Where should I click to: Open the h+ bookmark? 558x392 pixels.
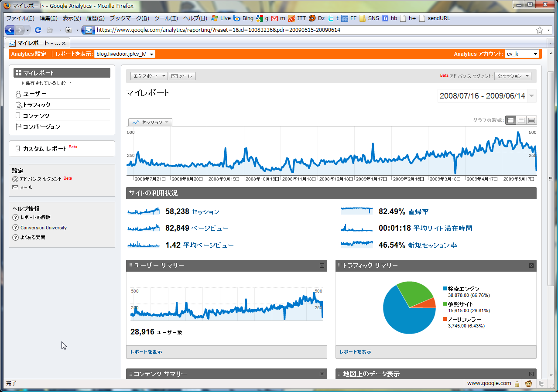pyautogui.click(x=408, y=18)
